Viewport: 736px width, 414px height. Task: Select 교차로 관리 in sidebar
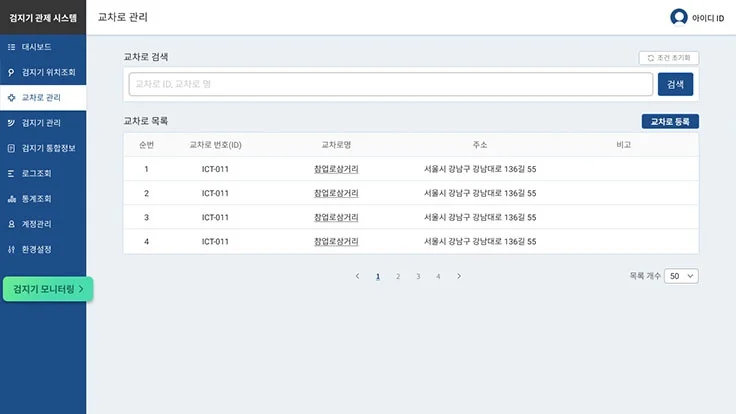pyautogui.click(x=43, y=98)
